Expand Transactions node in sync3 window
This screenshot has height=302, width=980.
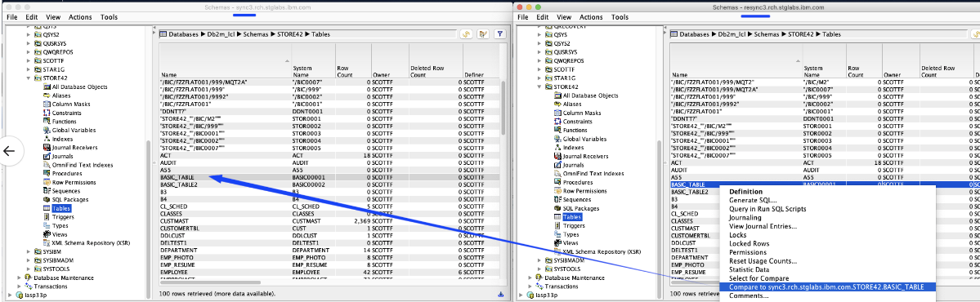[x=20, y=286]
